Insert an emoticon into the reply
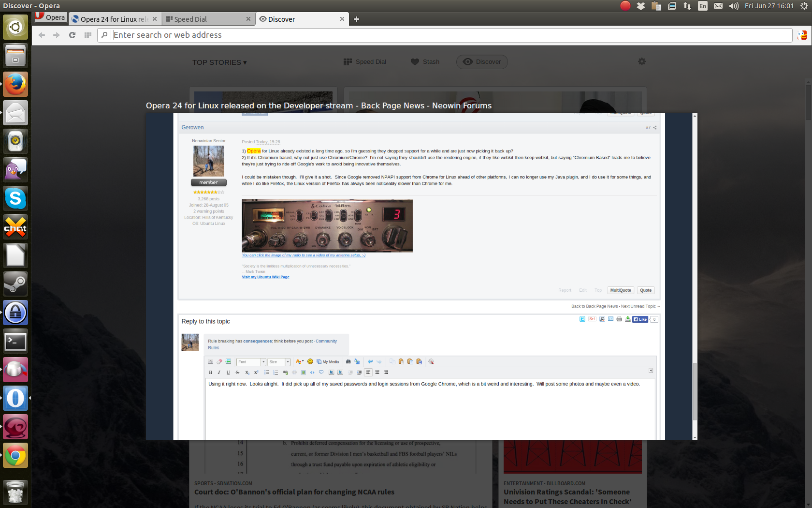The height and width of the screenshot is (508, 812). (x=310, y=362)
